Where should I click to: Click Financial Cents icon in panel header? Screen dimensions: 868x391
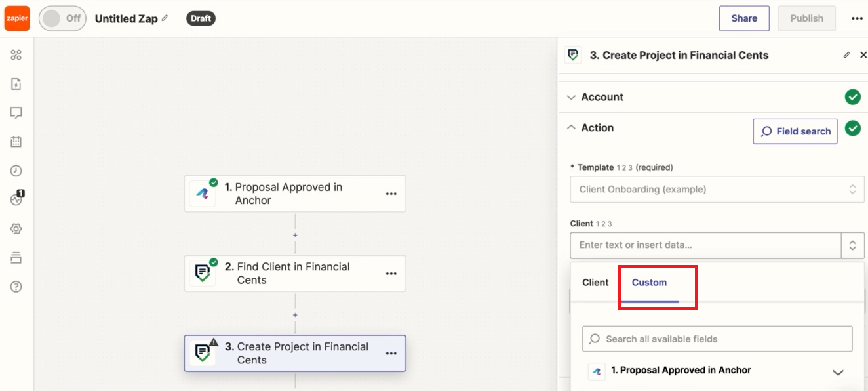[x=573, y=55]
